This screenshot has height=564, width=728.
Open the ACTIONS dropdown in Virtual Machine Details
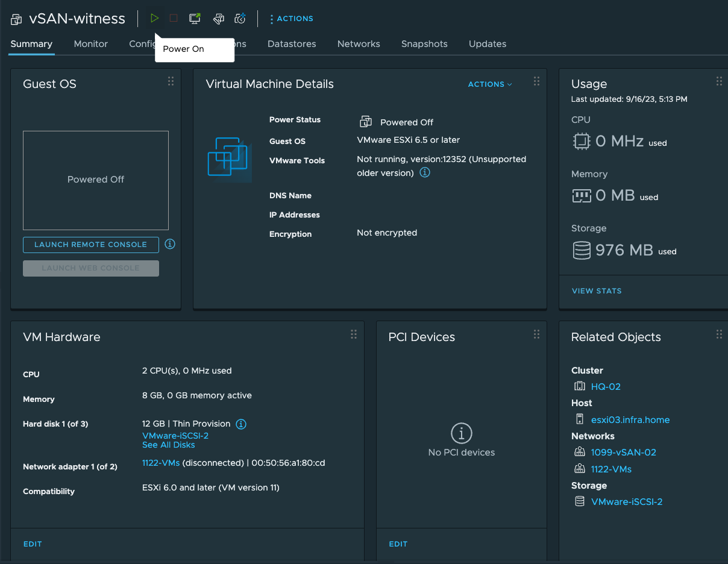tap(490, 84)
